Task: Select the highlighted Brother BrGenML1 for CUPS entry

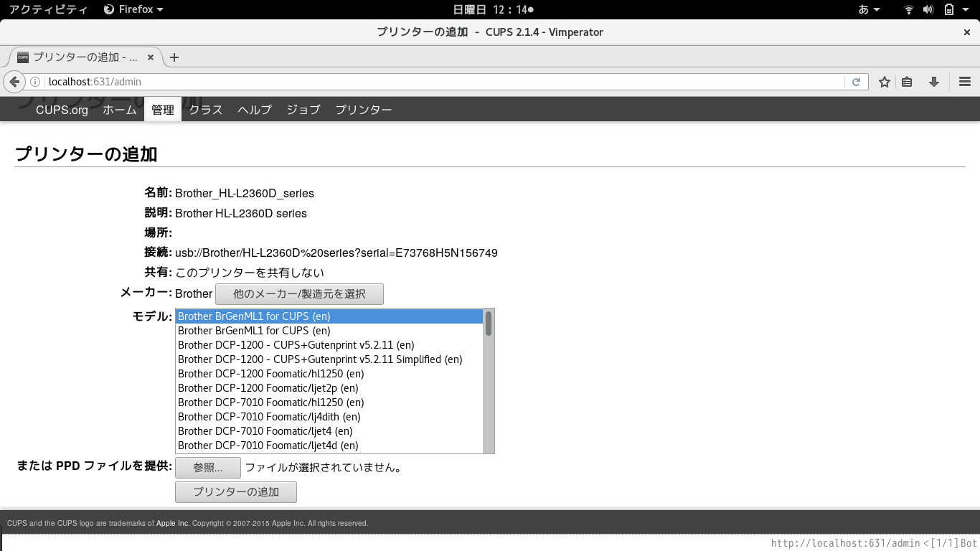Action: (x=329, y=316)
